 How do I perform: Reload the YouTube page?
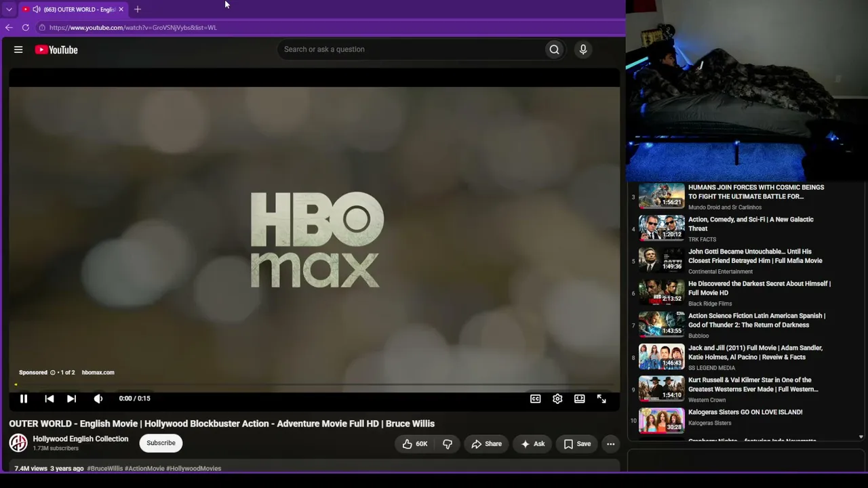tap(26, 28)
